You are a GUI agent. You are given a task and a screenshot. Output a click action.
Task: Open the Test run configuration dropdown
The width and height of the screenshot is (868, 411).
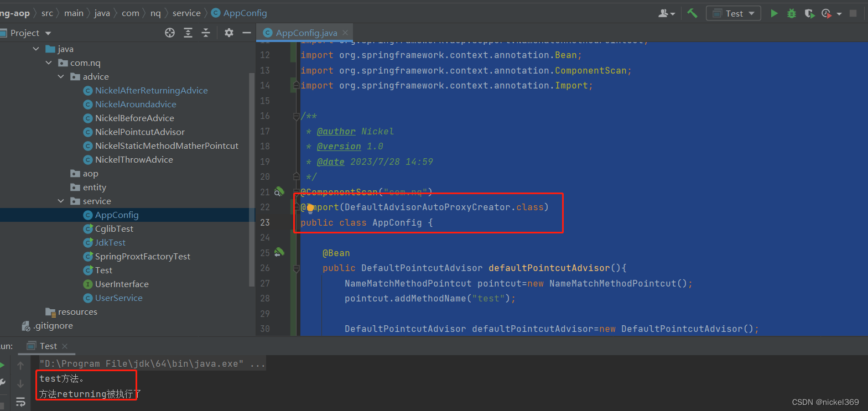(734, 13)
